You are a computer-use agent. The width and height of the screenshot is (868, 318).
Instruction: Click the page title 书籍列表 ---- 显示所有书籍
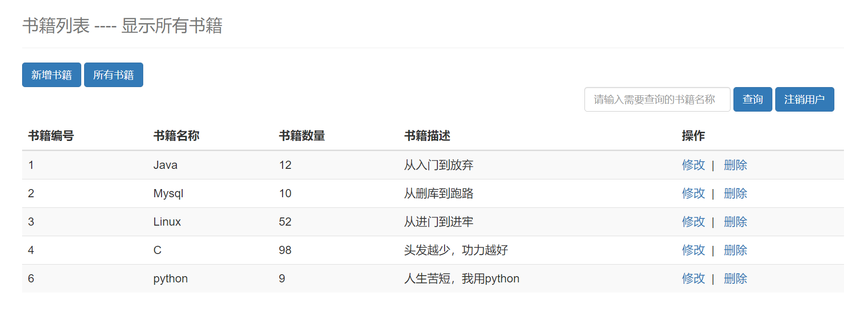point(122,25)
